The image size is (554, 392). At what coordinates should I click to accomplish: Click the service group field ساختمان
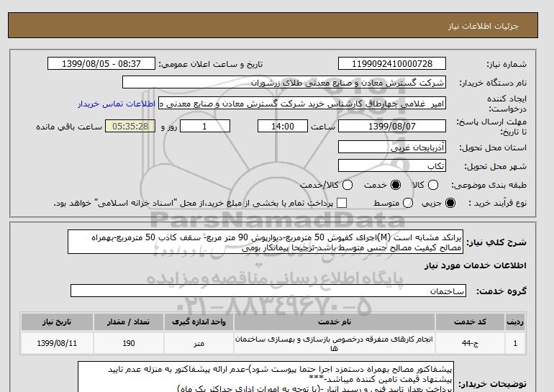click(268, 291)
